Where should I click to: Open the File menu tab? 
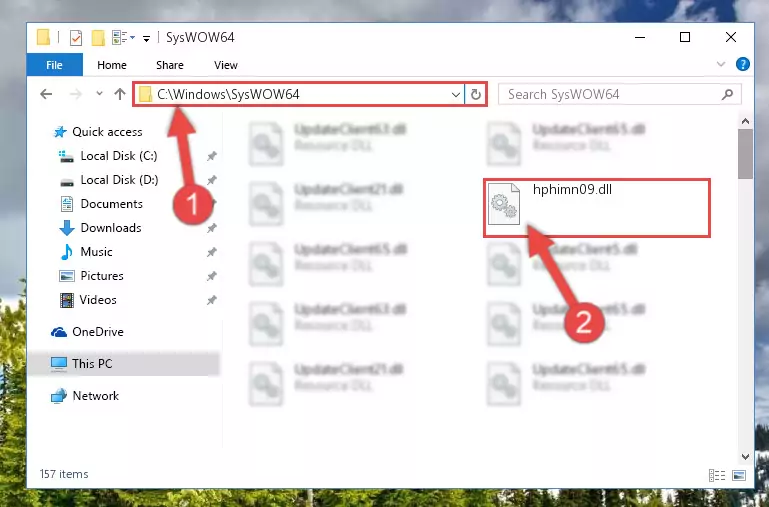[x=54, y=65]
